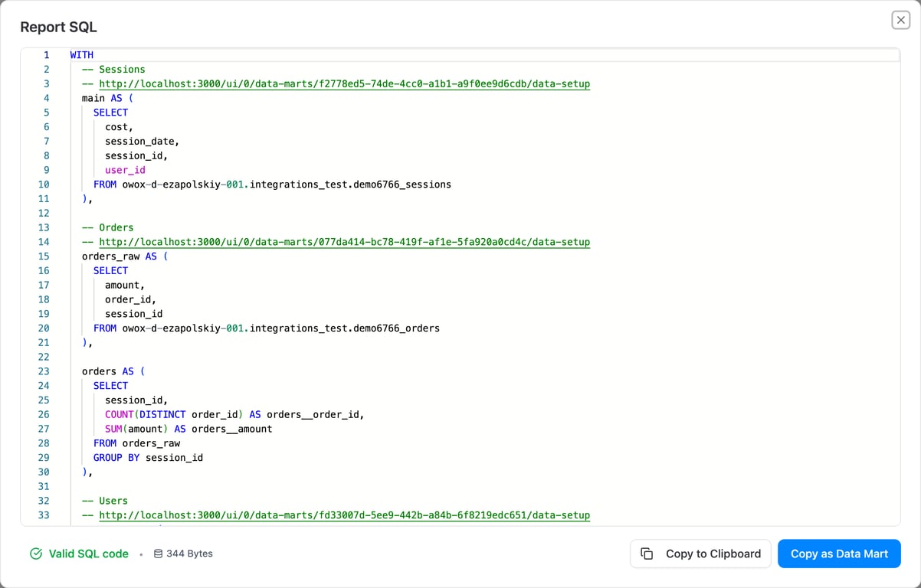The height and width of the screenshot is (588, 921).
Task: Click the WITH keyword on line 1
Action: point(82,55)
